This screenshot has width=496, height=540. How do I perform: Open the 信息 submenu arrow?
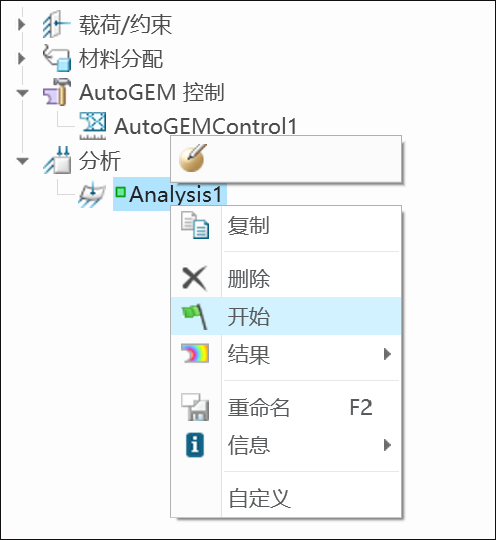point(388,445)
